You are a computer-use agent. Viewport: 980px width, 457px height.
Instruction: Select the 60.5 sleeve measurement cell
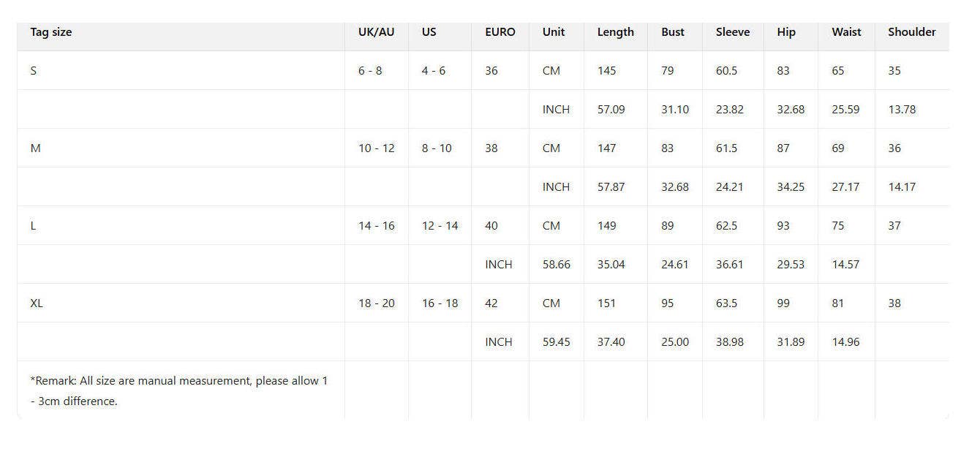click(726, 71)
